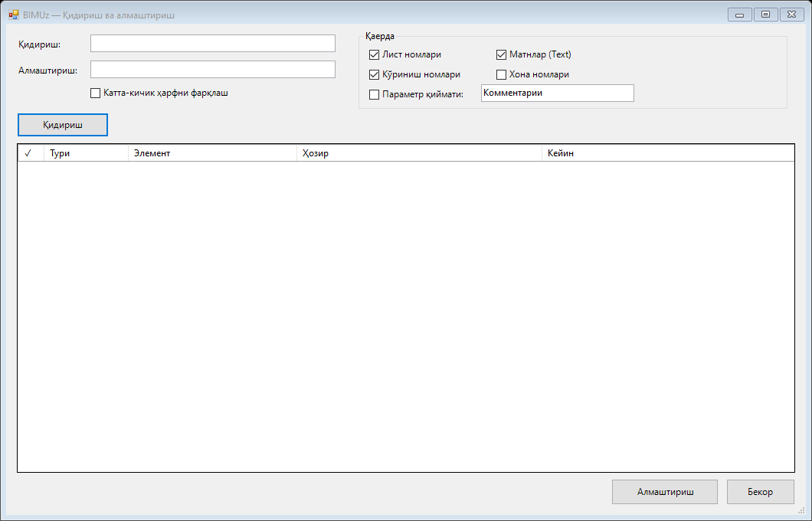The height and width of the screenshot is (521, 812).
Task: Sort by the Элемент column header
Action: point(212,153)
